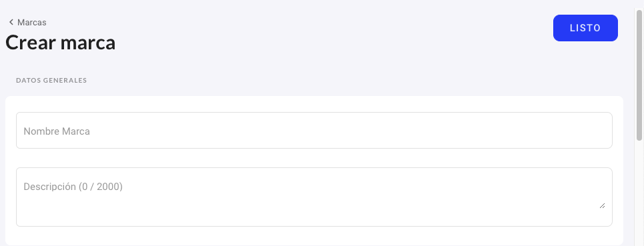The image size is (644, 246).
Task: Click the Nombre Marca placeholder text
Action: 57,131
